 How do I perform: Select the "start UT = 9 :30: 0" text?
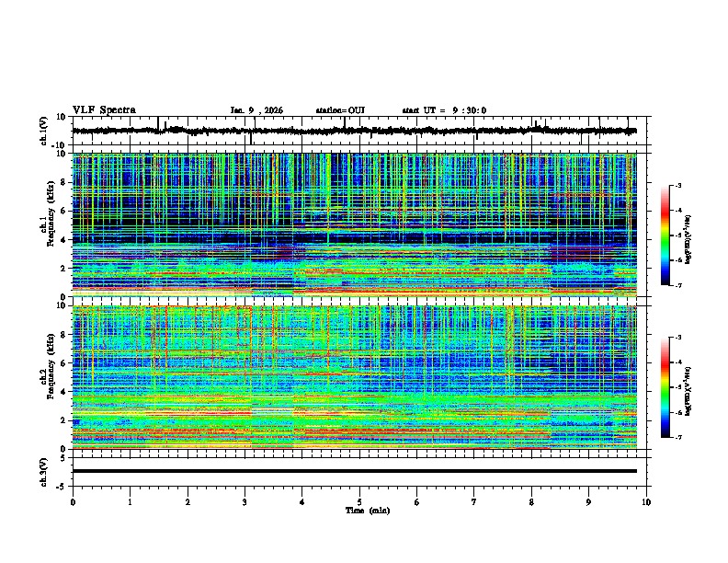pos(444,110)
